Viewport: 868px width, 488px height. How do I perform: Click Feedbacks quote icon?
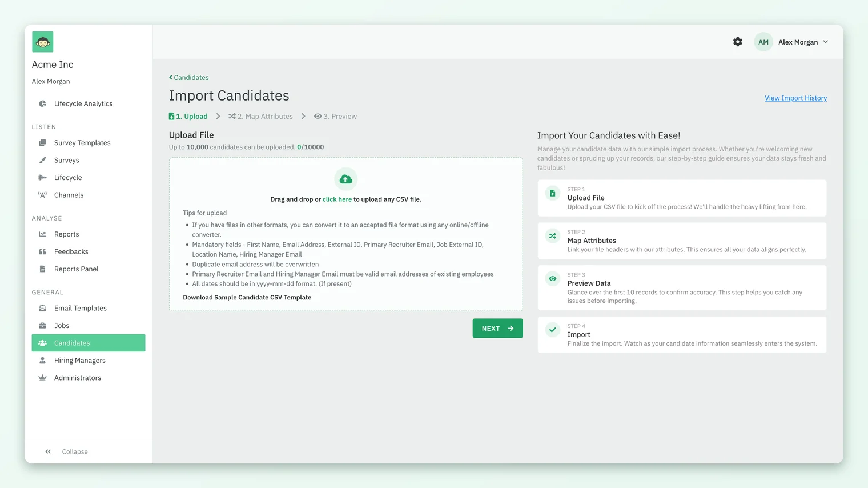point(42,251)
